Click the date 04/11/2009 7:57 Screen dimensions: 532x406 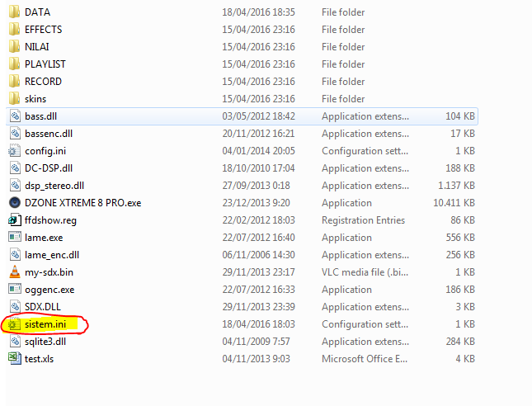click(x=257, y=341)
